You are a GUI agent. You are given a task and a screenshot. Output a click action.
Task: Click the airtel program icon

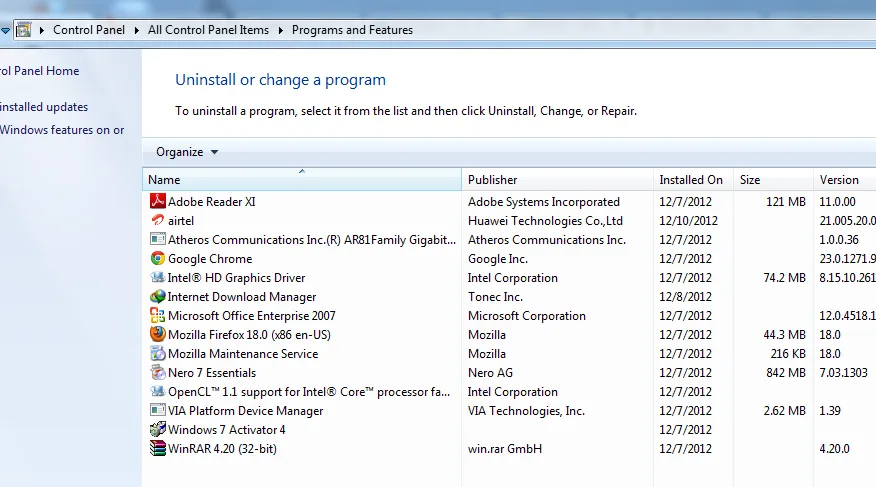158,220
